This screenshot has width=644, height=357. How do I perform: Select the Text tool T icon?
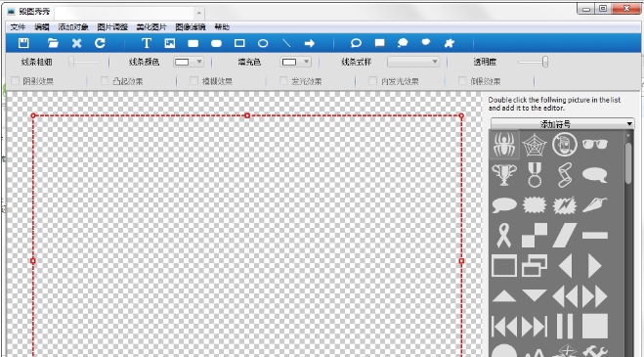tap(147, 43)
